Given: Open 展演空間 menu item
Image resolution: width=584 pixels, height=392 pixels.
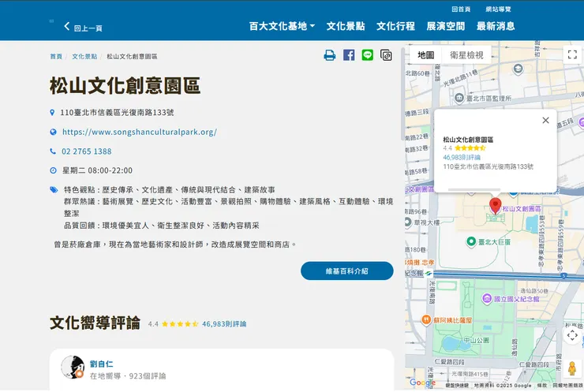Looking at the screenshot, I should pyautogui.click(x=445, y=26).
